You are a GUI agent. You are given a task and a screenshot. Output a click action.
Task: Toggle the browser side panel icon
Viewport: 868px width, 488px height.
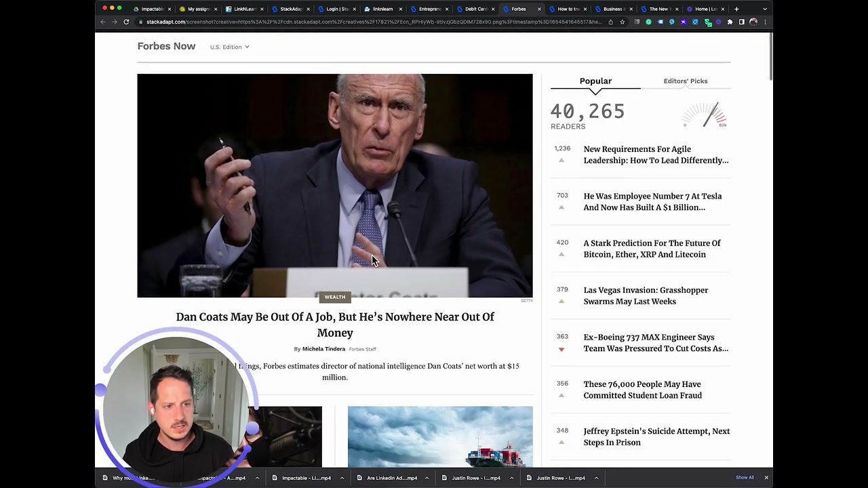click(741, 22)
